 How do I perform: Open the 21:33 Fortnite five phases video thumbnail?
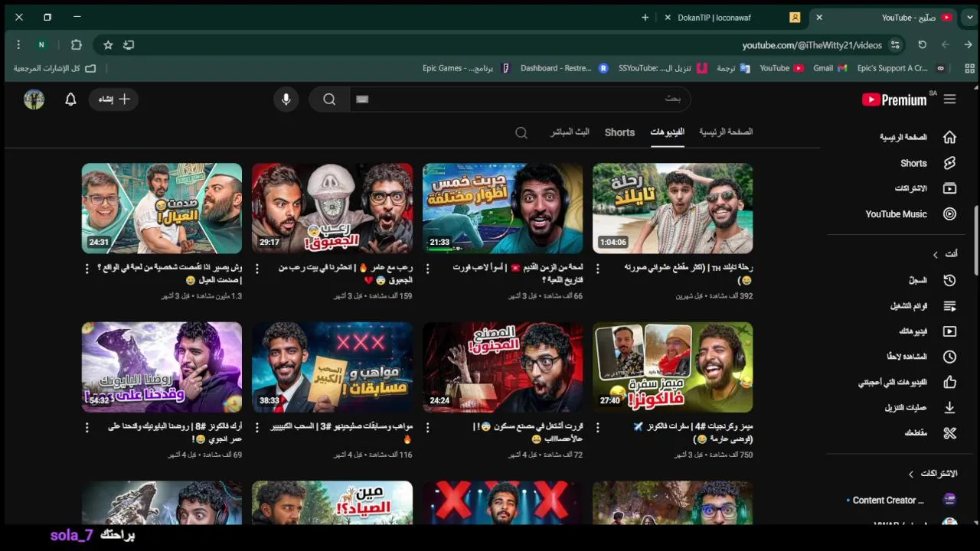click(x=502, y=208)
